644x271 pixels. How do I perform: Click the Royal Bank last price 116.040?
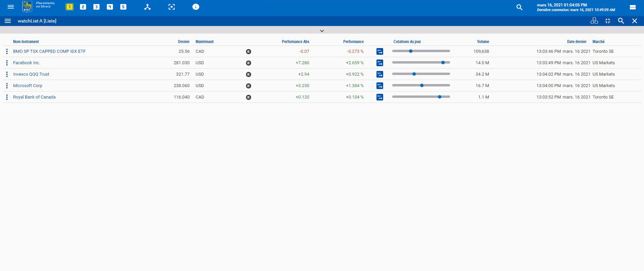(182, 97)
